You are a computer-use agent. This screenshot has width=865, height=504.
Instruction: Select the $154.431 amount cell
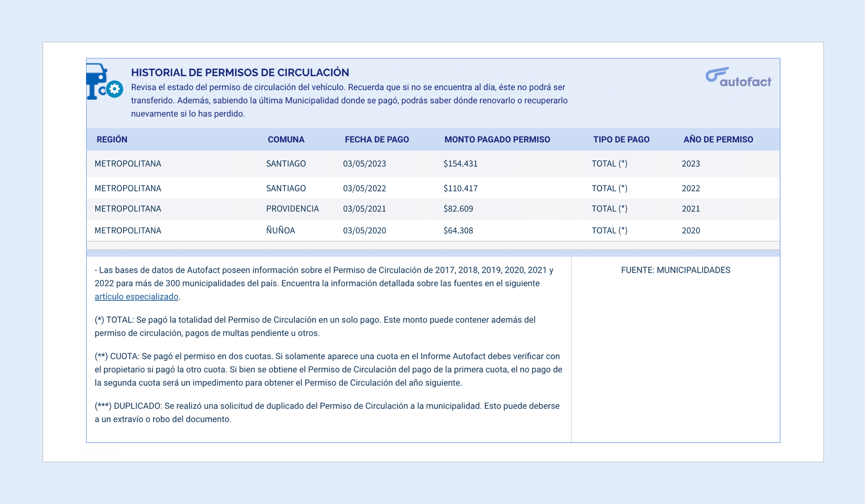pos(460,164)
